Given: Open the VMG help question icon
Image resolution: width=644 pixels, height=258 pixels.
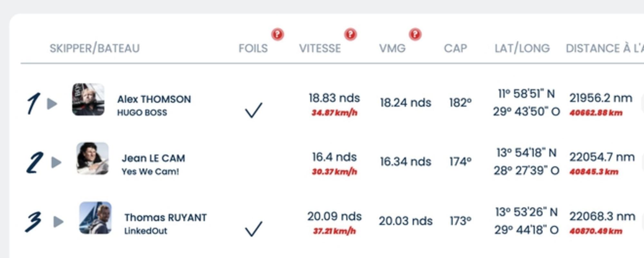Looking at the screenshot, I should coord(415,34).
